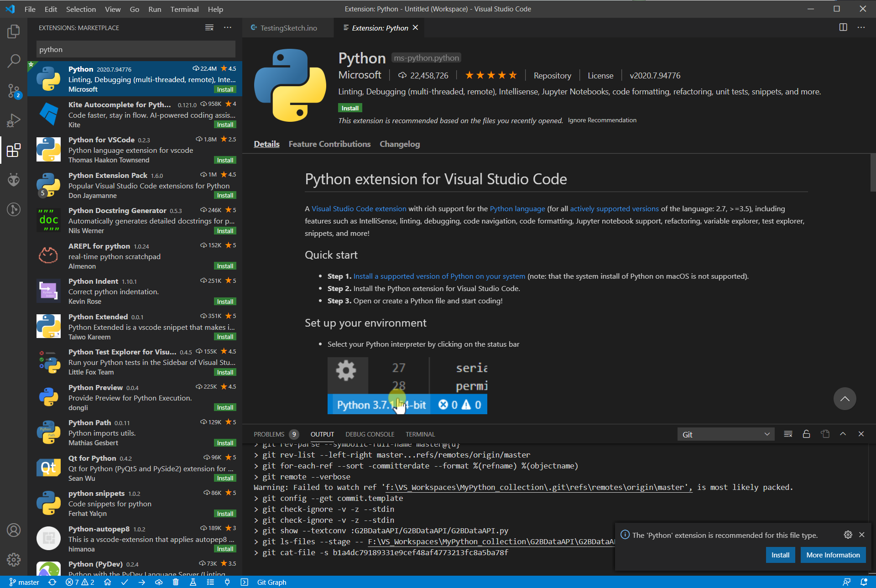Click the trash icon in status bar
The width and height of the screenshot is (876, 588).
tap(176, 582)
